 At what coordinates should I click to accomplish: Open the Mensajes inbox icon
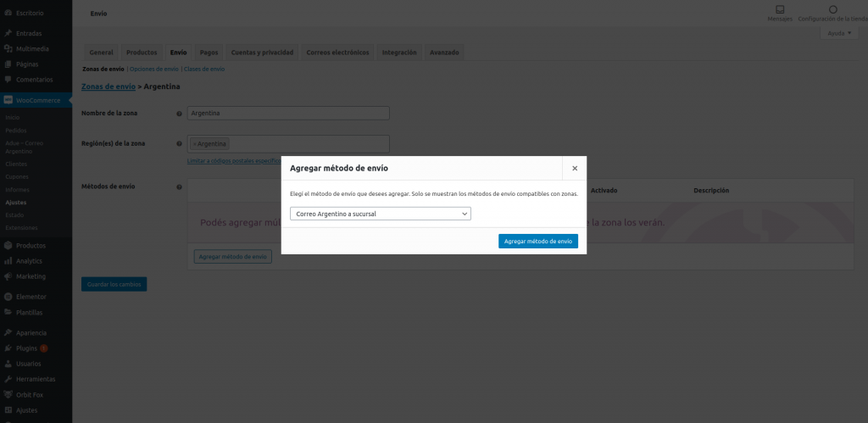[780, 9]
